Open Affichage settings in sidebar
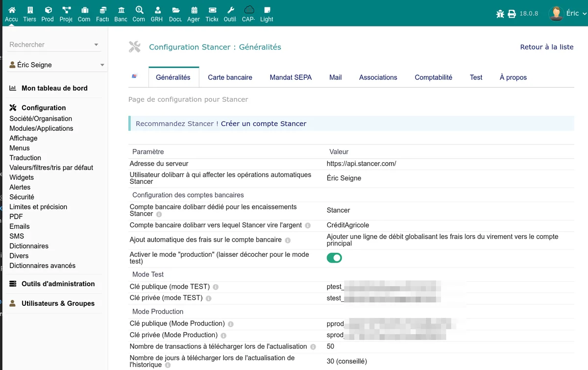Image resolution: width=588 pixels, height=370 pixels. 24,138
